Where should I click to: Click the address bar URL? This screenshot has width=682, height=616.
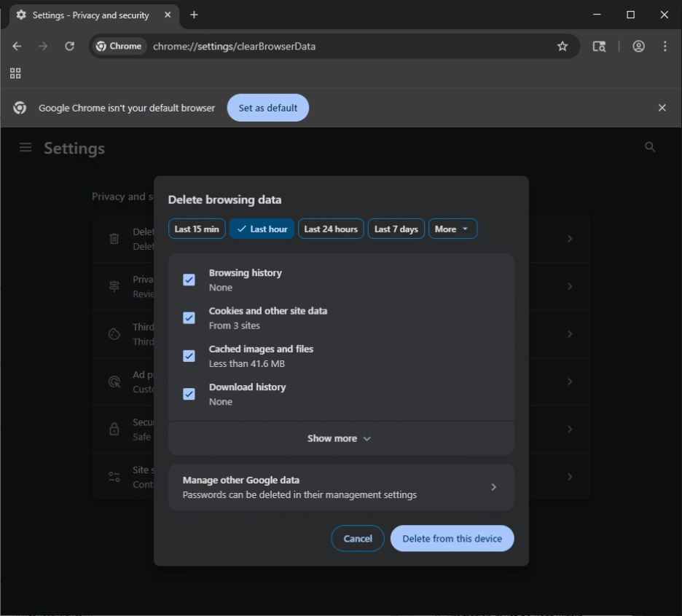[x=234, y=46]
